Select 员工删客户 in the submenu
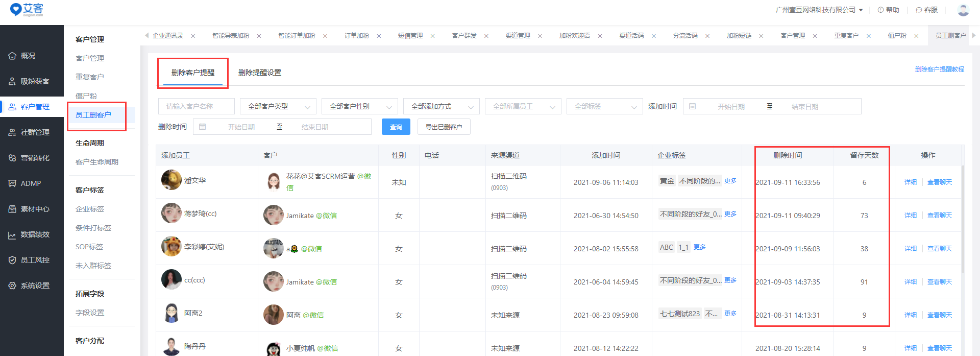 (93, 115)
